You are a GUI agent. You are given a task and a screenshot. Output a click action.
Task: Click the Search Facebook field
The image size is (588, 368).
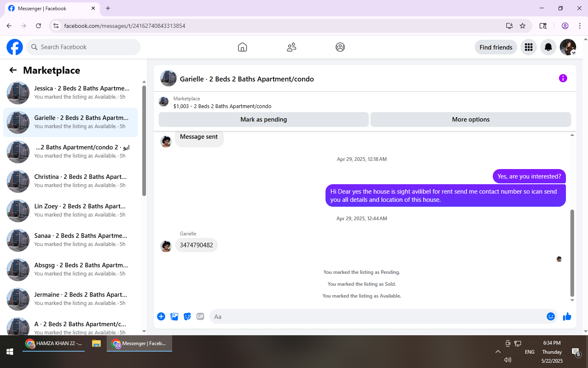83,47
